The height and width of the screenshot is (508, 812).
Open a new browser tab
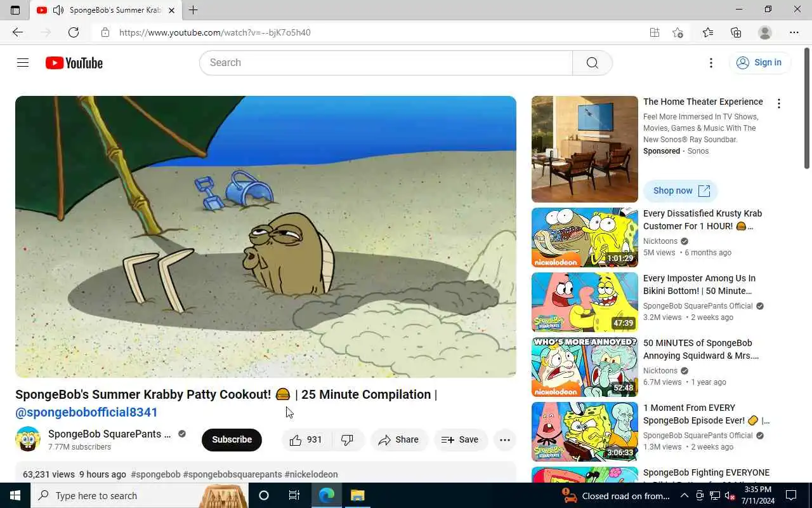(x=193, y=10)
